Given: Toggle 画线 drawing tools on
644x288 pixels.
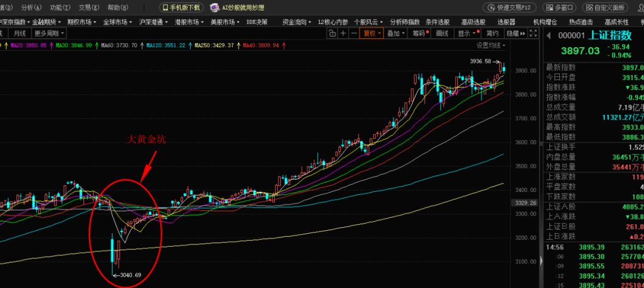Looking at the screenshot, I should pyautogui.click(x=442, y=33).
